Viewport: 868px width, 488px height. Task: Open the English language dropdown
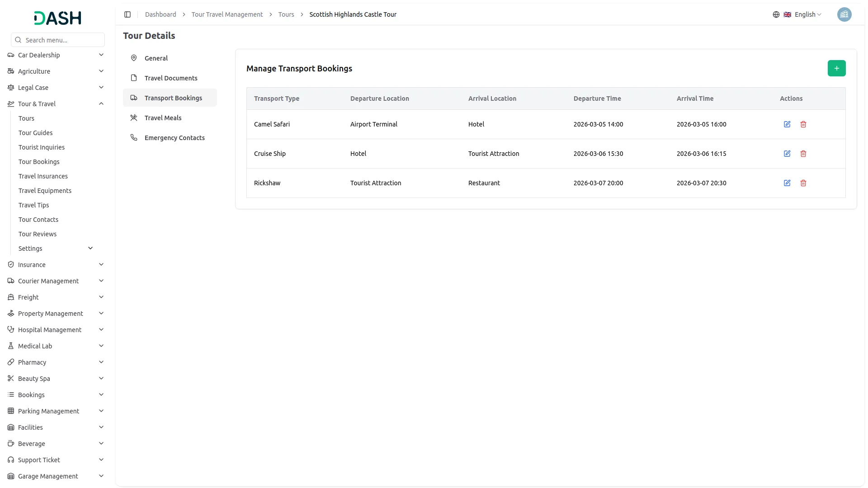(x=802, y=14)
